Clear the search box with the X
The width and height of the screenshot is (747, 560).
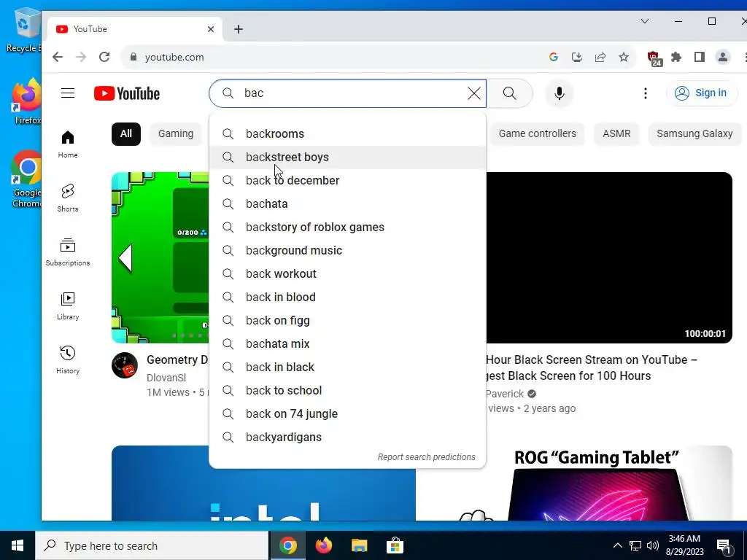pyautogui.click(x=474, y=93)
